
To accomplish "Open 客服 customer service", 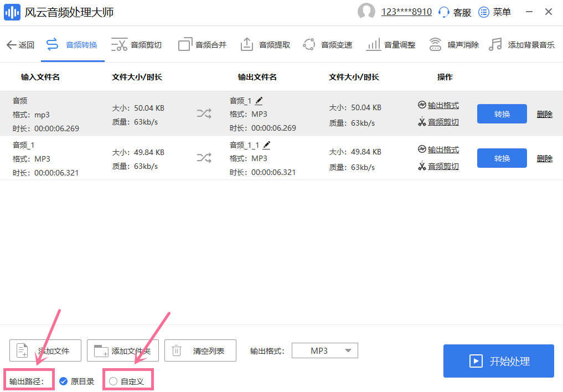I will pyautogui.click(x=455, y=12).
